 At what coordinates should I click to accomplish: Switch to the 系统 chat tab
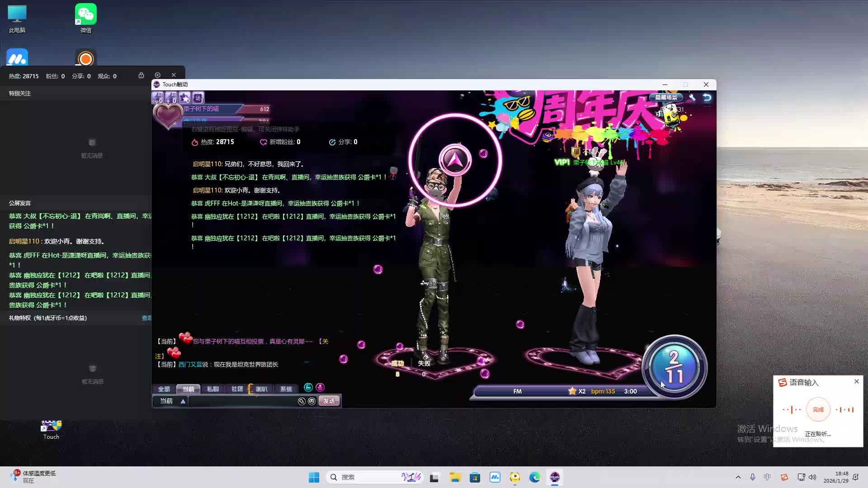click(286, 389)
